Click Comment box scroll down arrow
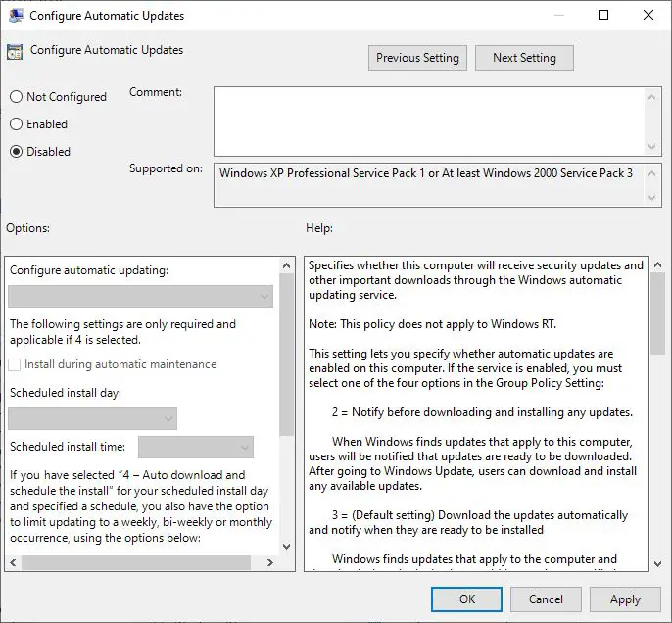This screenshot has width=672, height=623. (651, 146)
